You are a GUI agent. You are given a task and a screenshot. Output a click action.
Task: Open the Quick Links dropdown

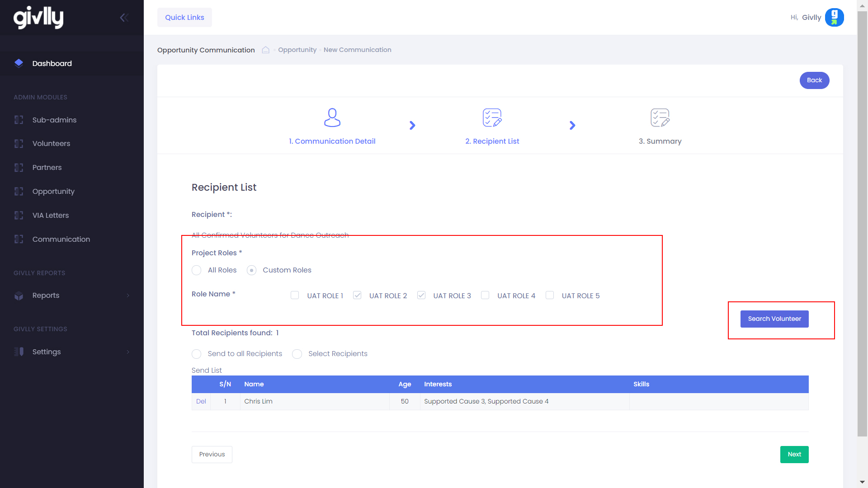[x=184, y=18]
